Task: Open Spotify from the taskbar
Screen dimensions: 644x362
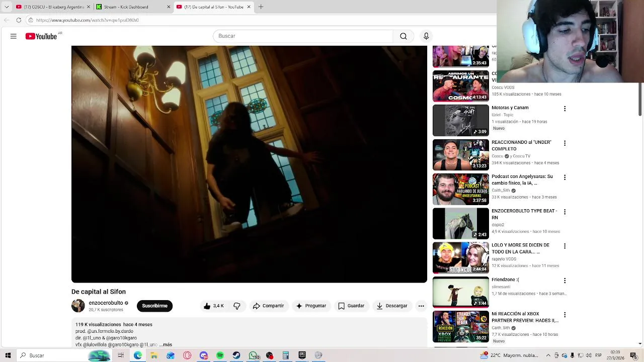Action: coord(220,355)
